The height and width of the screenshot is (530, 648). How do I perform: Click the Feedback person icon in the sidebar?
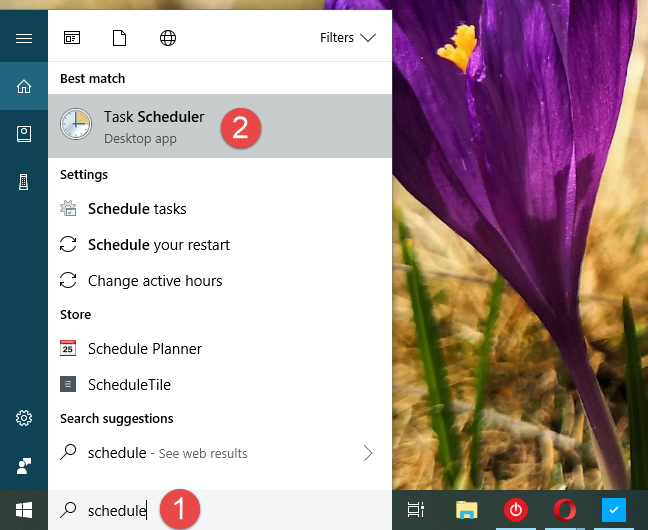pos(24,465)
